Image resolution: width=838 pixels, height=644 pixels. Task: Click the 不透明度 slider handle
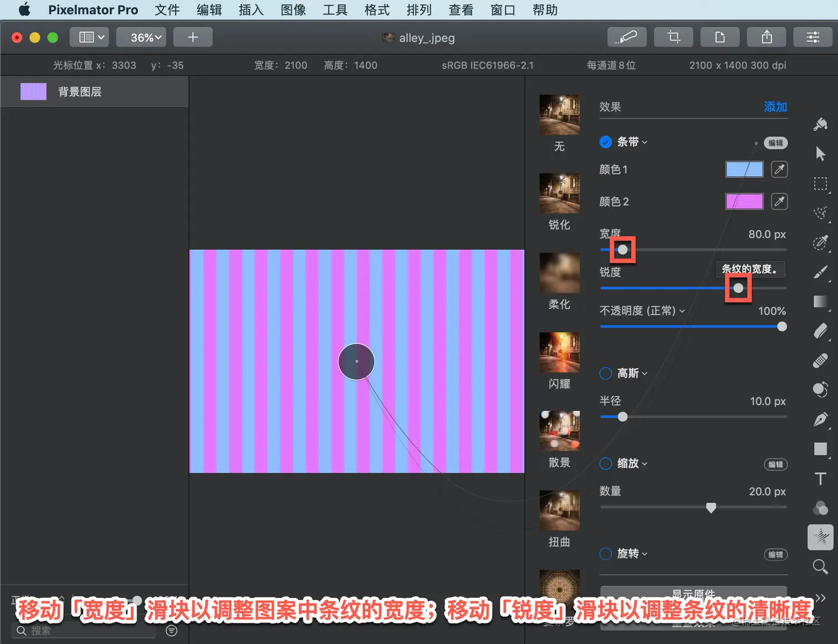pyautogui.click(x=782, y=327)
